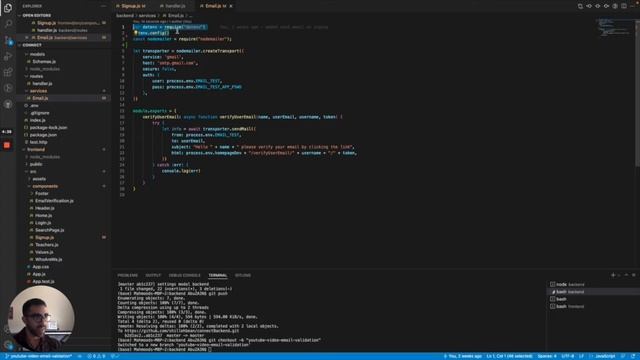This screenshot has width=640, height=360.
Task: Open the Search view in activity bar
Action: 8,24
